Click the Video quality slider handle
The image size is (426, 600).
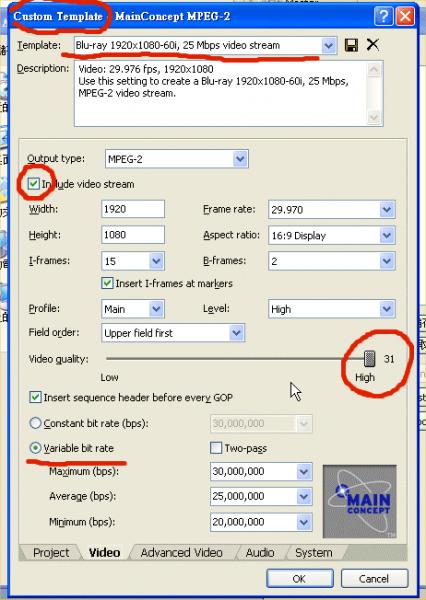(x=369, y=359)
